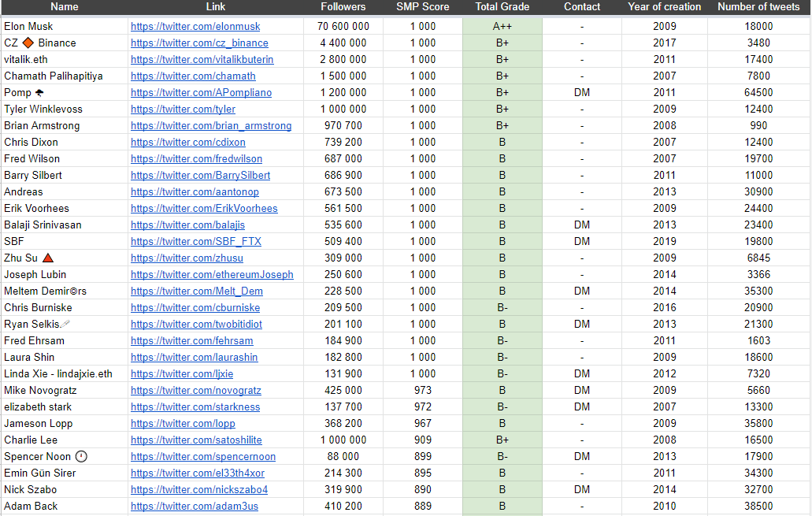Follow the spencernoon Twitter link
The image size is (812, 516).
click(203, 458)
